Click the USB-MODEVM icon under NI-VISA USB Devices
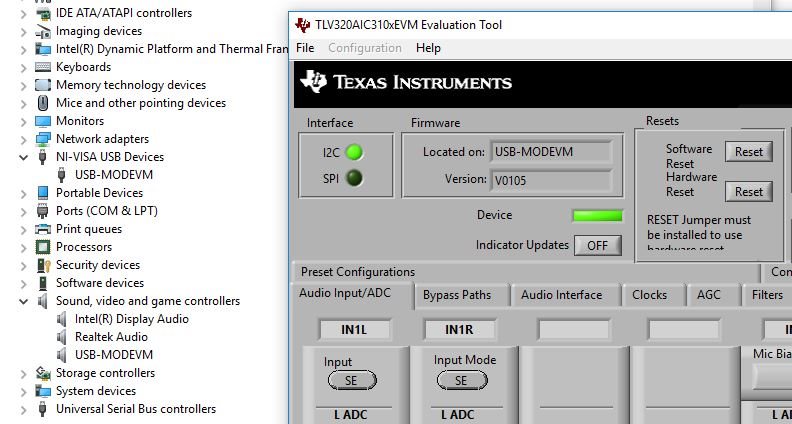 click(x=62, y=175)
